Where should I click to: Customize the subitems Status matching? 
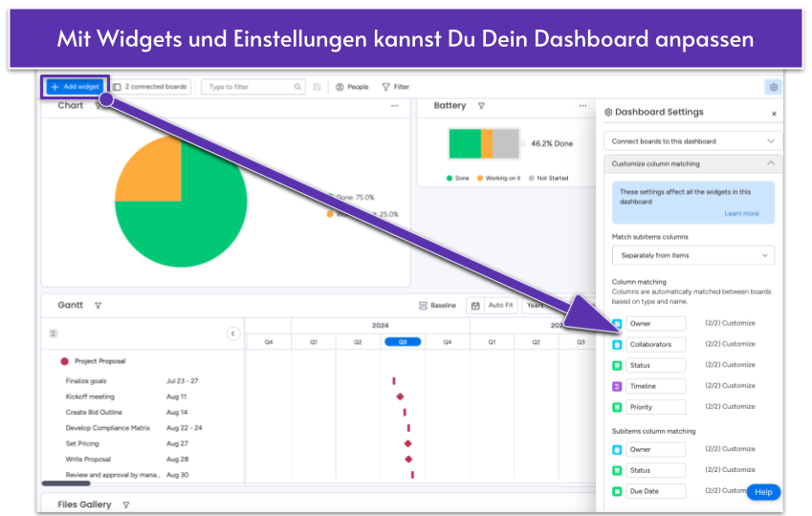tap(738, 469)
